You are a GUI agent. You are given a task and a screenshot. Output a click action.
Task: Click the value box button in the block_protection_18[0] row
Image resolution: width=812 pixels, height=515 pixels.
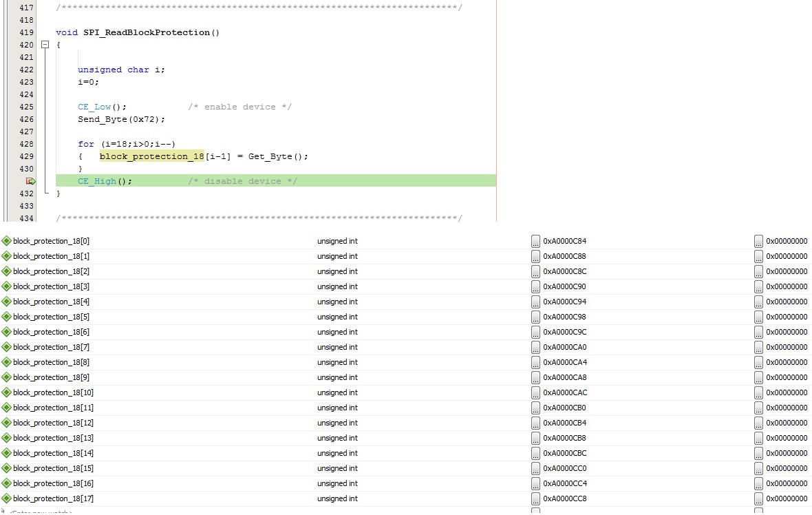758,241
